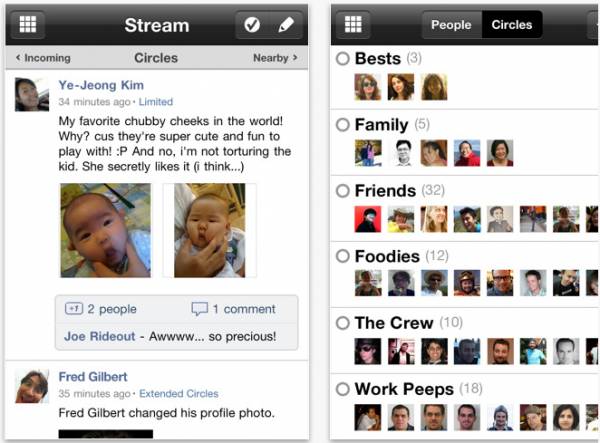
Task: Tap first member photo in Foodies circle
Action: [x=368, y=283]
